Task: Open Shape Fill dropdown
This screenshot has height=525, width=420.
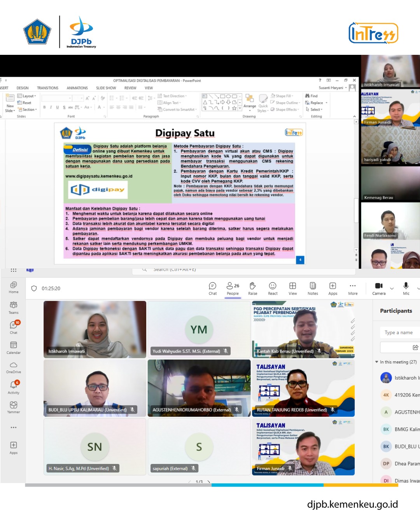Action: click(282, 96)
